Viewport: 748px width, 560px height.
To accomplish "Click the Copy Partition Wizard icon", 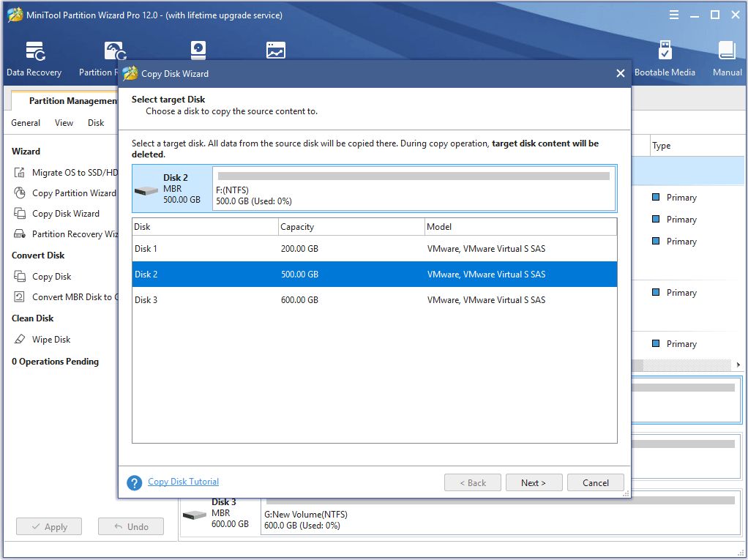I will [19, 193].
